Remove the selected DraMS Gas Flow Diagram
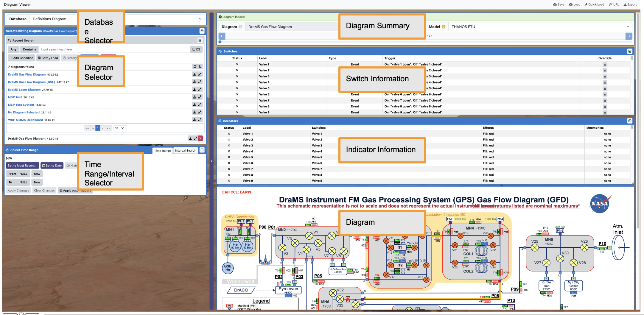The width and height of the screenshot is (644, 315). pyautogui.click(x=200, y=138)
